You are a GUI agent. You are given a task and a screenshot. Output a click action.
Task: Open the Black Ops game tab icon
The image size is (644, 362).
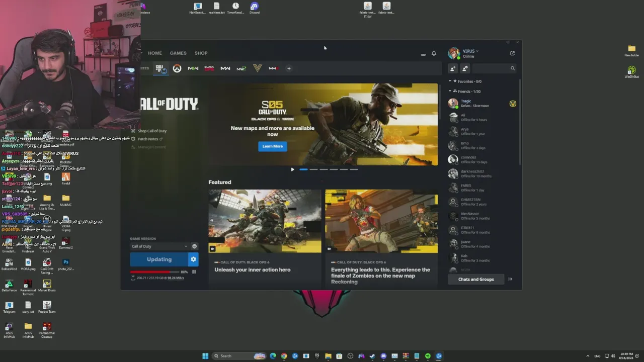point(209,68)
